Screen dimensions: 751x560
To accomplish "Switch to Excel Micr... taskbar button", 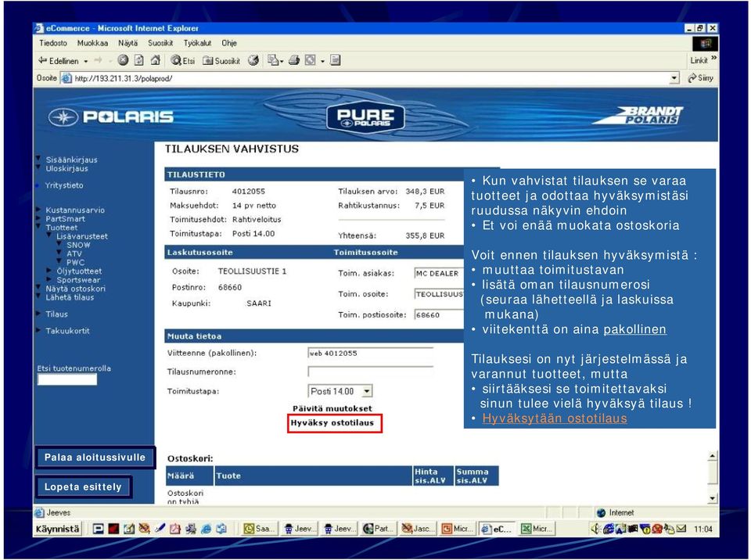I will tap(536, 529).
